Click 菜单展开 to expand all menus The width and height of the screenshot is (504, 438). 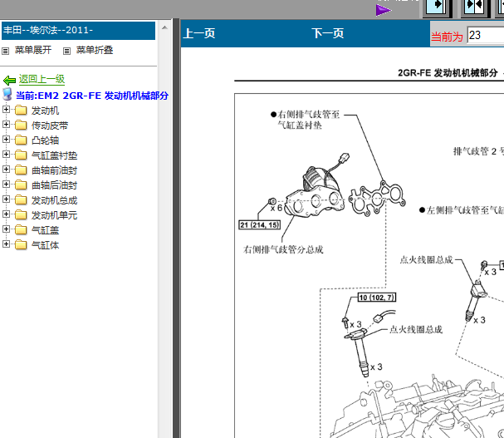click(x=33, y=50)
